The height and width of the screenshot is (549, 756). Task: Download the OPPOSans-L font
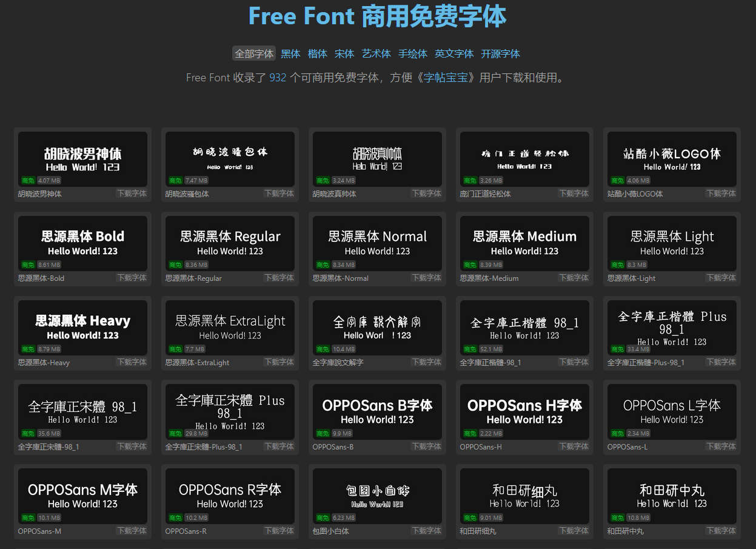(721, 446)
